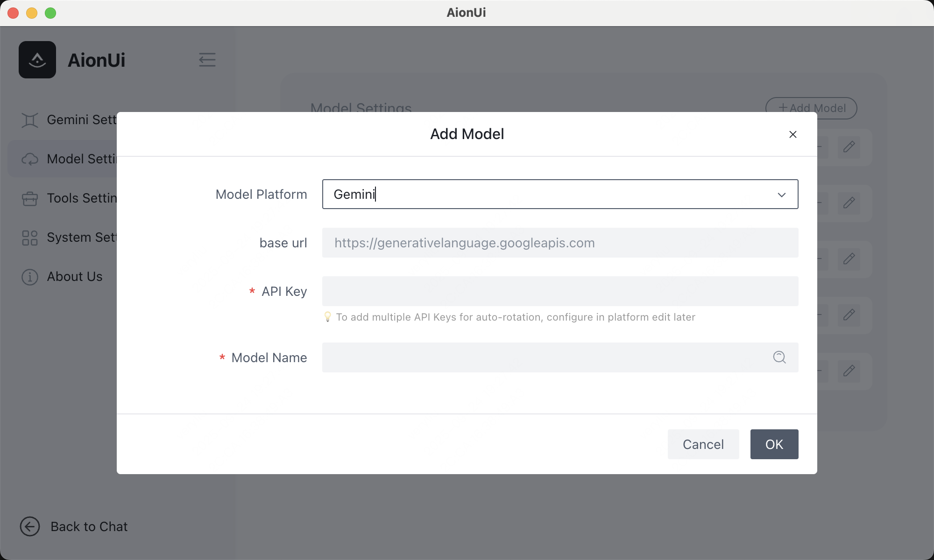Edit the fifth model row pencil icon
This screenshot has width=934, height=560.
(849, 371)
